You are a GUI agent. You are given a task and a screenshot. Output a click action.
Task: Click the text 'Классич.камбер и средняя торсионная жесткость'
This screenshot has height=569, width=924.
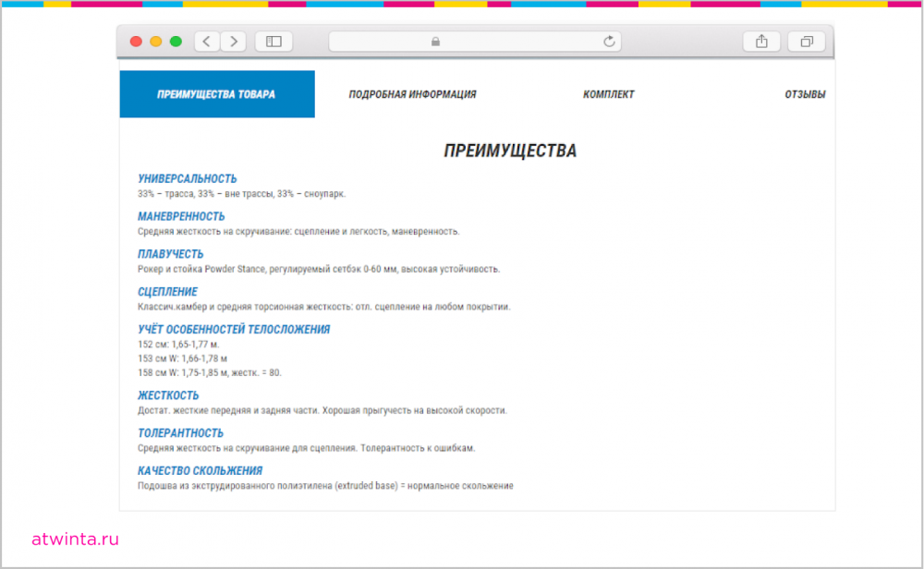[245, 307]
